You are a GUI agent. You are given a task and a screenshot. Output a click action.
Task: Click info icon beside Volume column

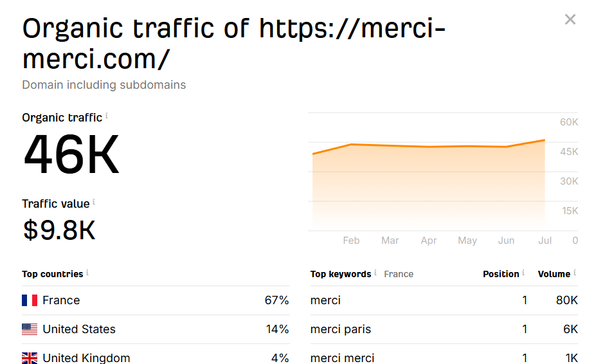[575, 273]
